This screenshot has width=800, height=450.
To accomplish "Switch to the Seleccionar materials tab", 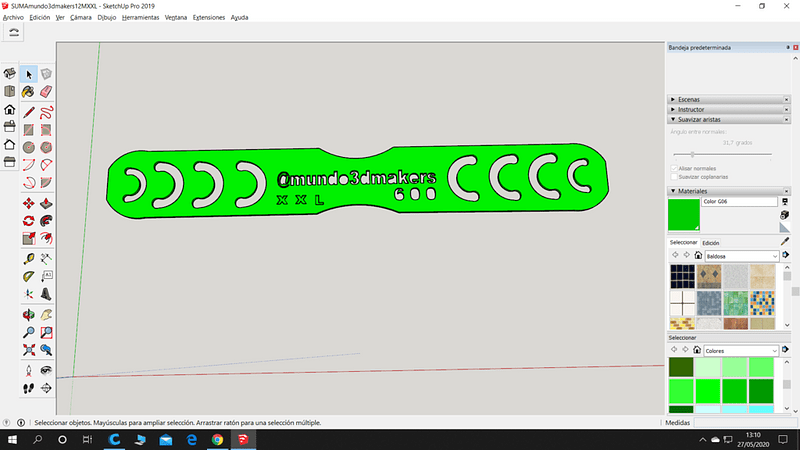I will (x=683, y=242).
